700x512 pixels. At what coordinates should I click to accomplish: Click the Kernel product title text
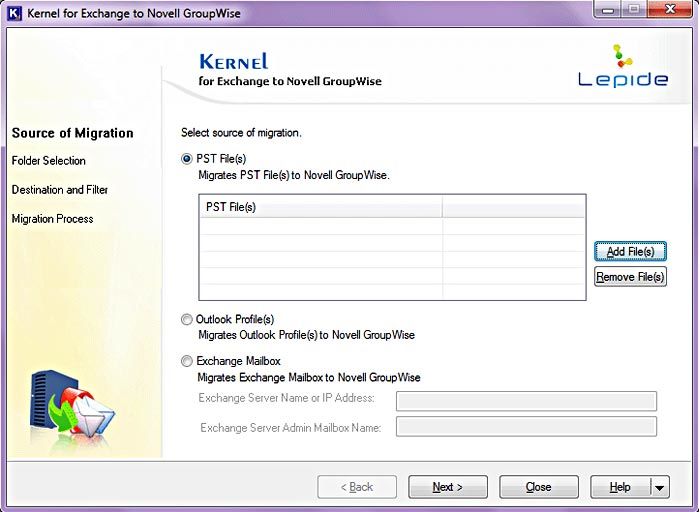[x=233, y=62]
